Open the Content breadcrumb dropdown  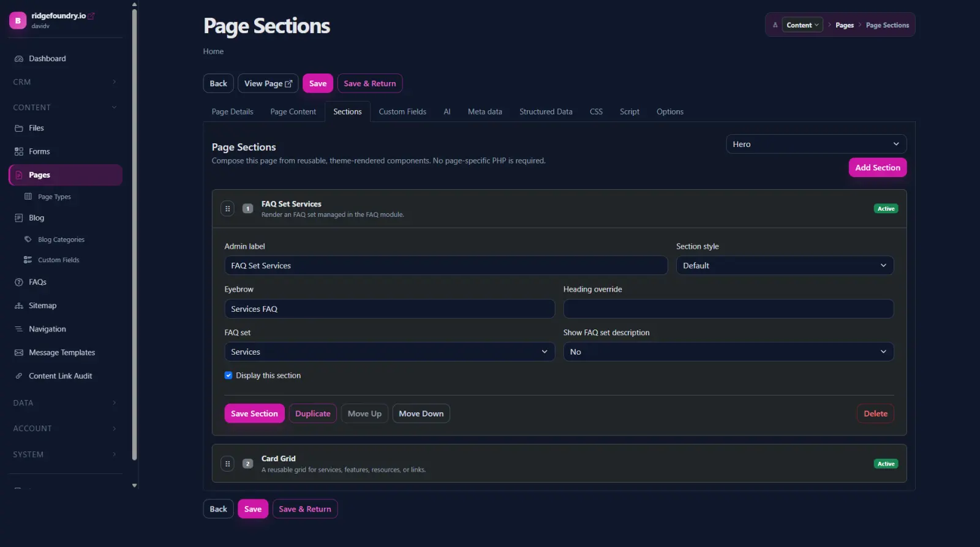click(x=802, y=25)
